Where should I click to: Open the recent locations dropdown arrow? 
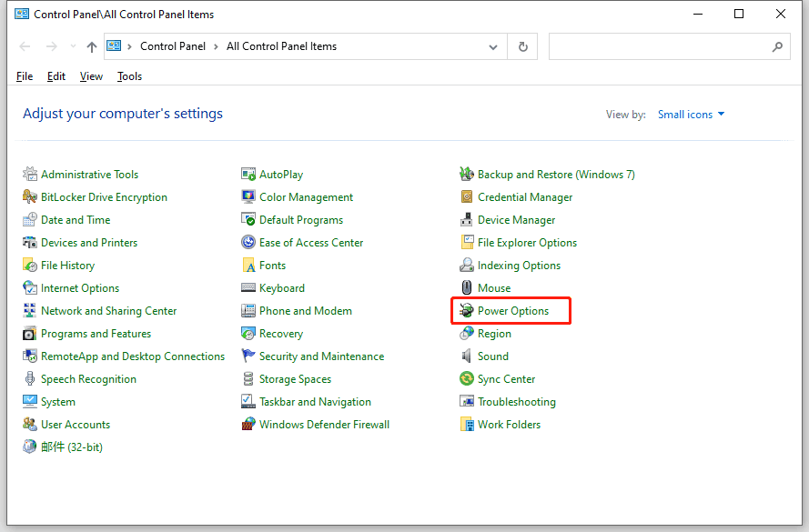click(x=73, y=46)
